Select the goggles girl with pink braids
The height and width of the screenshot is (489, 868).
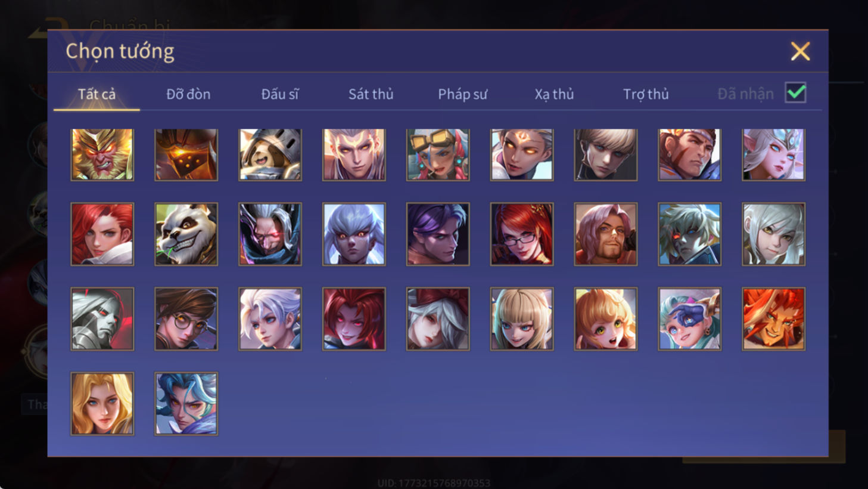click(438, 154)
